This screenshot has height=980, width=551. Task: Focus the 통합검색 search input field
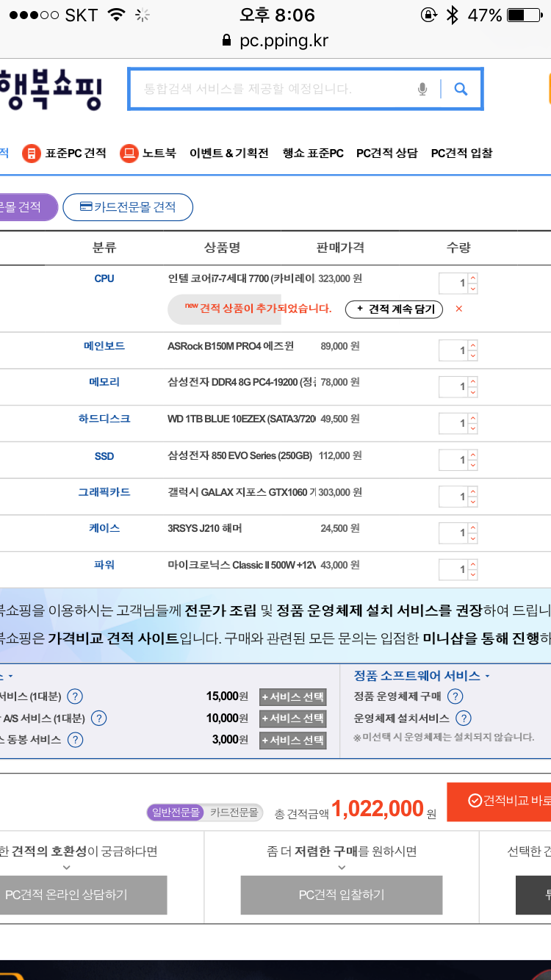point(272,90)
